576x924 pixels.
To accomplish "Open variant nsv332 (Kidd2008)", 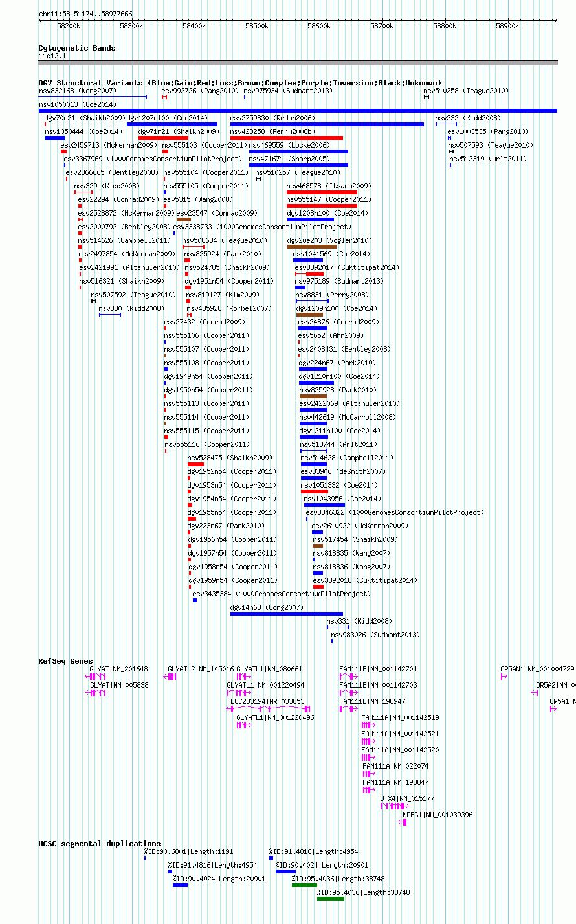I will (x=468, y=118).
